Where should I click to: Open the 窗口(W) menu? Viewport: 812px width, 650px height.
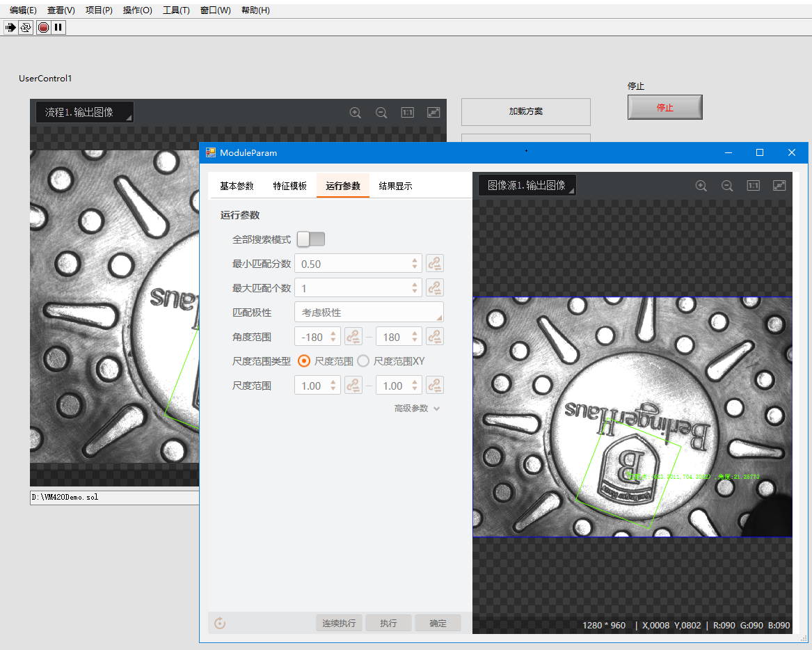[216, 10]
